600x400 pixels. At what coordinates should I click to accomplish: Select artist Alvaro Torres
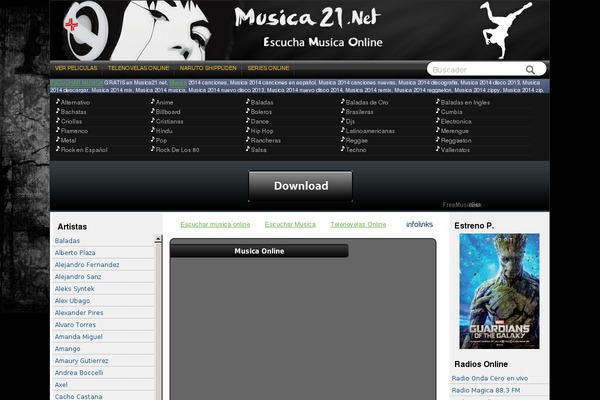pos(75,325)
